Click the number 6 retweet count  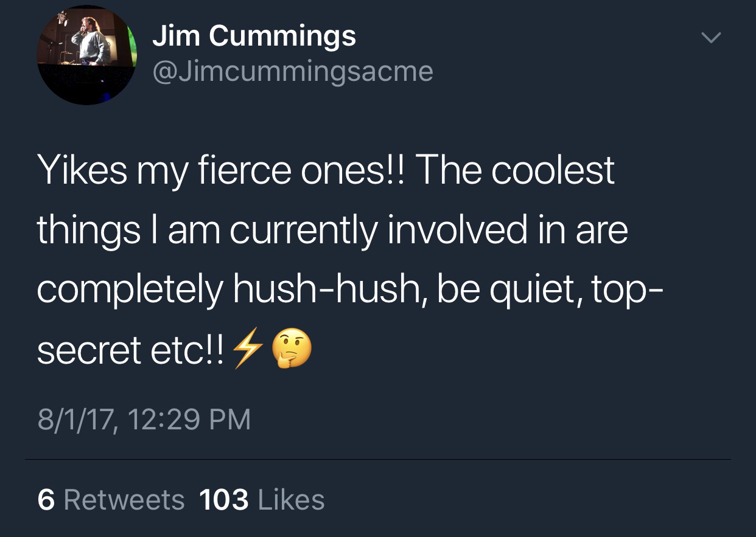point(46,500)
